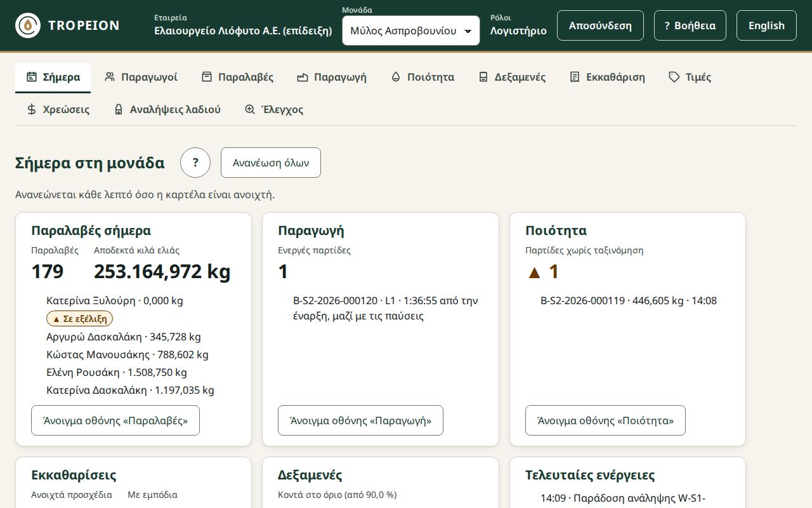Click Άνοιγμα οθόνης «Παραγωγή» button
The width and height of the screenshot is (812, 508).
[360, 420]
